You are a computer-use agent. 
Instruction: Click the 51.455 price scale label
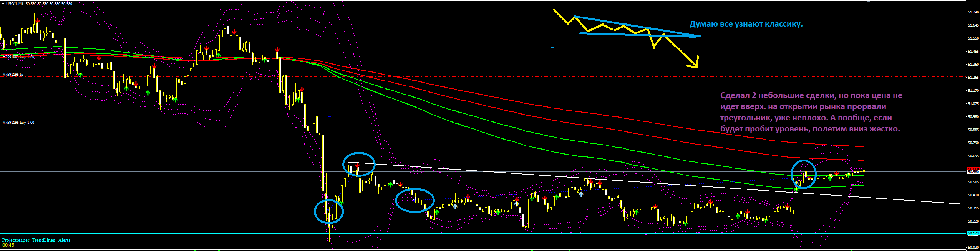(973, 52)
